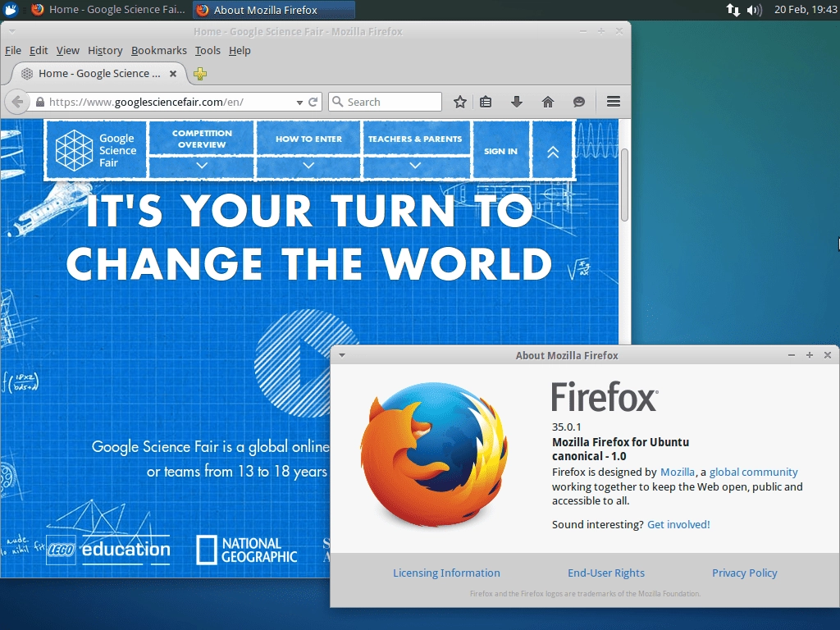Open the File menu
This screenshot has height=630, width=840.
[13, 50]
